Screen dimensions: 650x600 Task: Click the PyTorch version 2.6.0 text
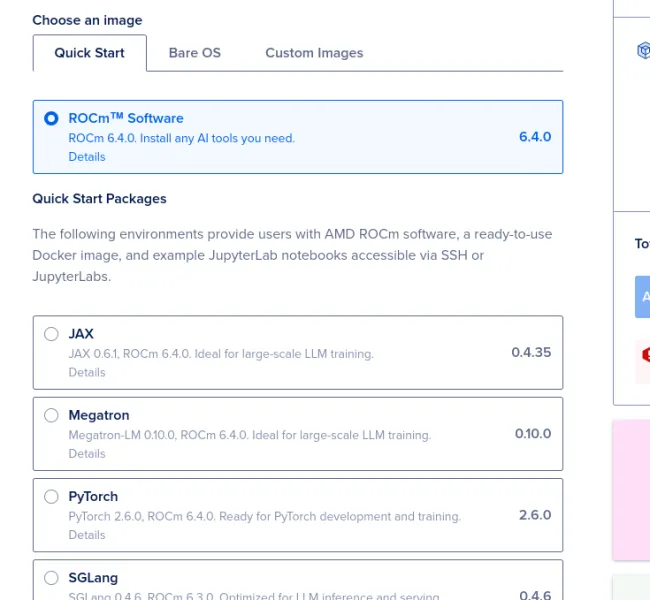(x=535, y=515)
